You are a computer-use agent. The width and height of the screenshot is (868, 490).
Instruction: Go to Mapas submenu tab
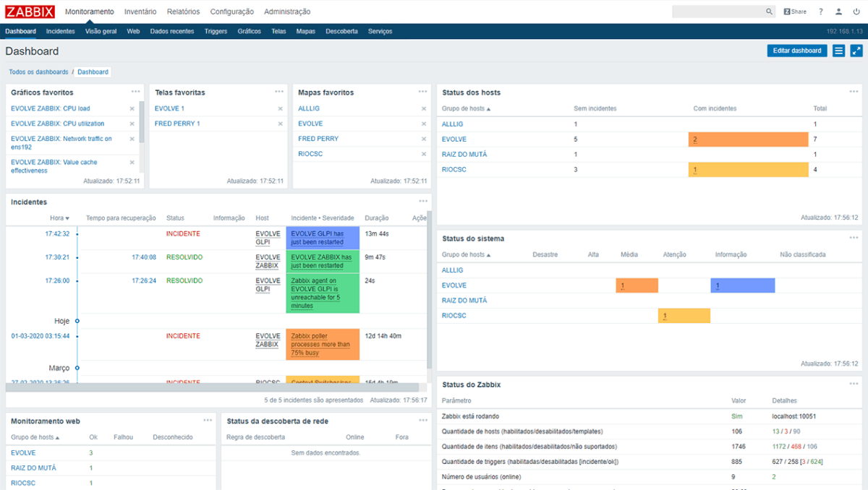[306, 31]
